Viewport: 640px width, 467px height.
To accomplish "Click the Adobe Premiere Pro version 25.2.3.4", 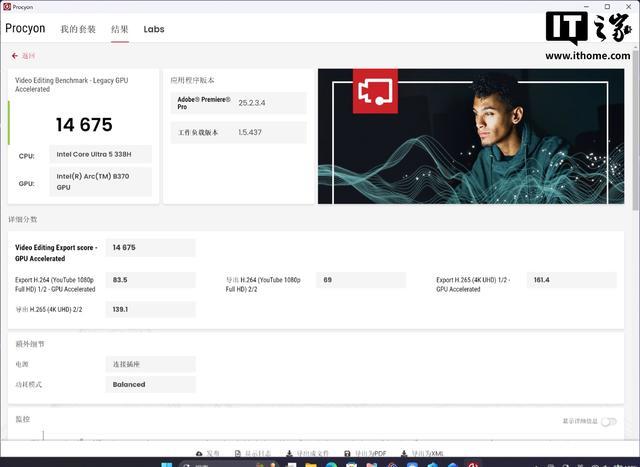I will (x=252, y=103).
